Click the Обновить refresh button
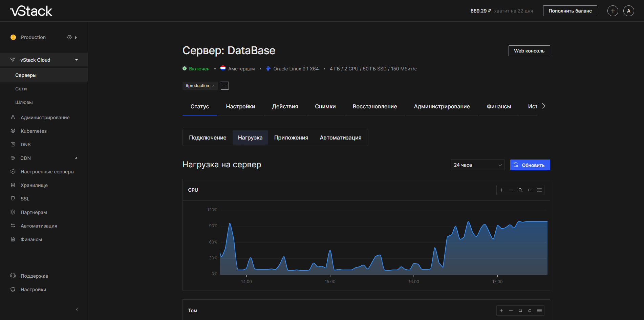Viewport: 644px width, 320px height. (530, 165)
